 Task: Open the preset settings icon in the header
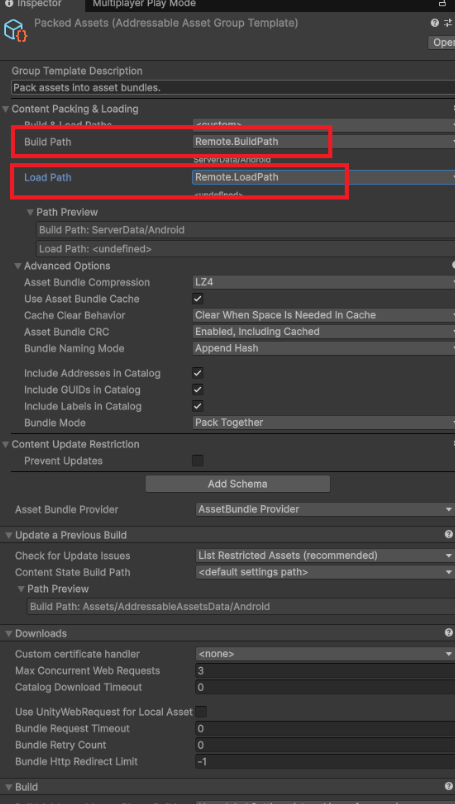[449, 23]
